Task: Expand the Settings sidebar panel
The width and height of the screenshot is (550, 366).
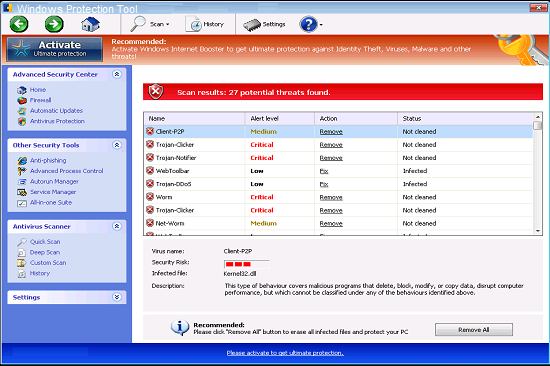Action: pos(117,297)
